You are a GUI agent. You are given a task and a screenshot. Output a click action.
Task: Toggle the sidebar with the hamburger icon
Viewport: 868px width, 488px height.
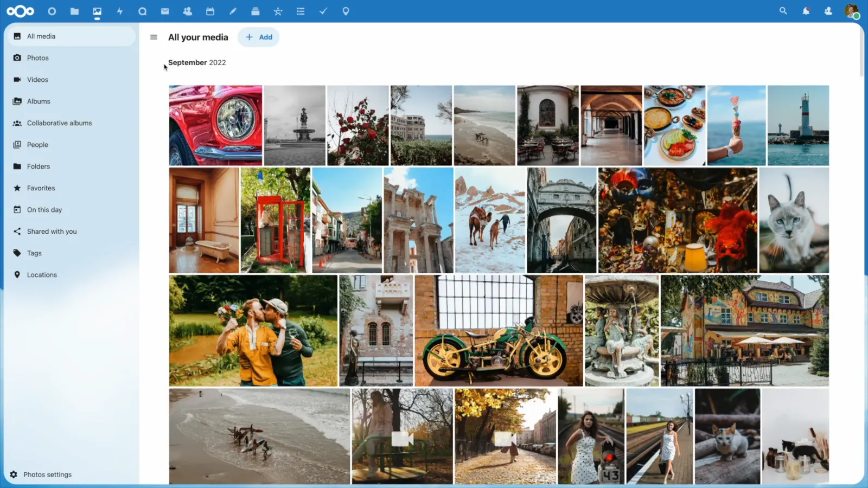coord(154,37)
